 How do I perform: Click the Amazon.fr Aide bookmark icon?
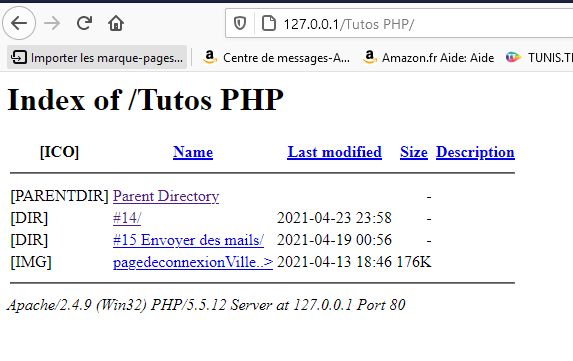tap(369, 57)
